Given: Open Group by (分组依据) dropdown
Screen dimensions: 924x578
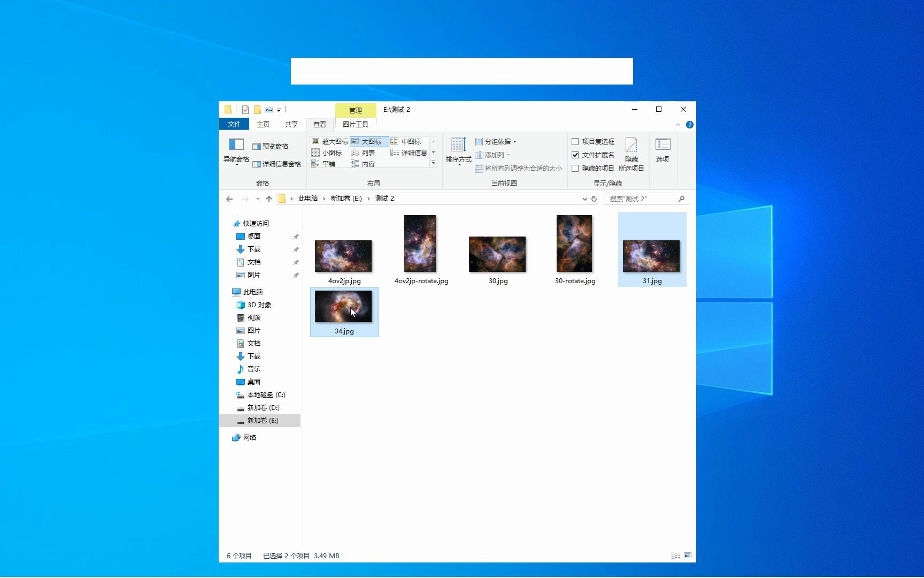Looking at the screenshot, I should [496, 142].
